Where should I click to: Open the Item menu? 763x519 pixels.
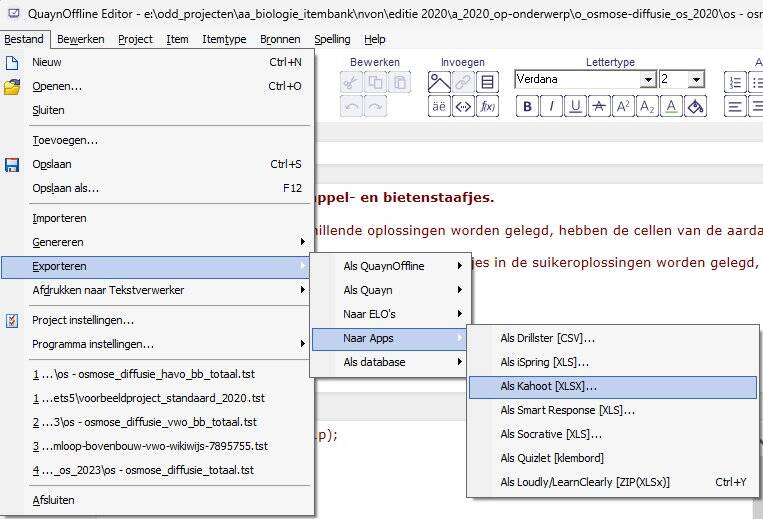tap(177, 39)
